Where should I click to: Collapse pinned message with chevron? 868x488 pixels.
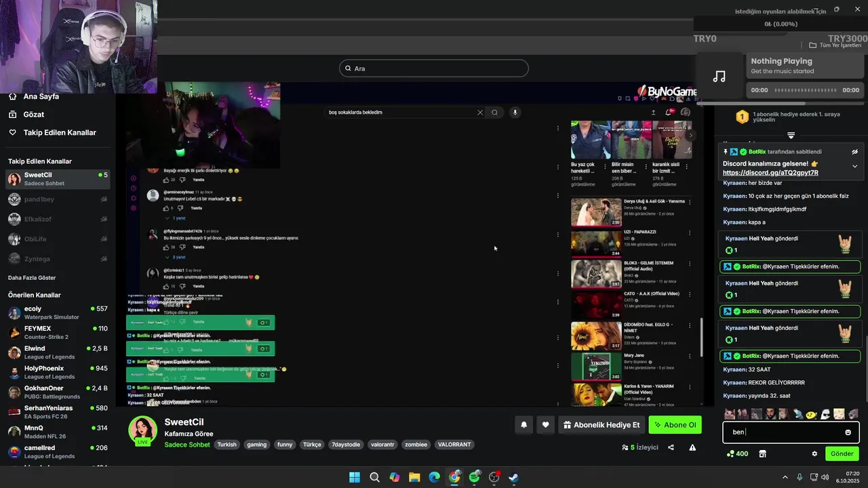(x=854, y=166)
